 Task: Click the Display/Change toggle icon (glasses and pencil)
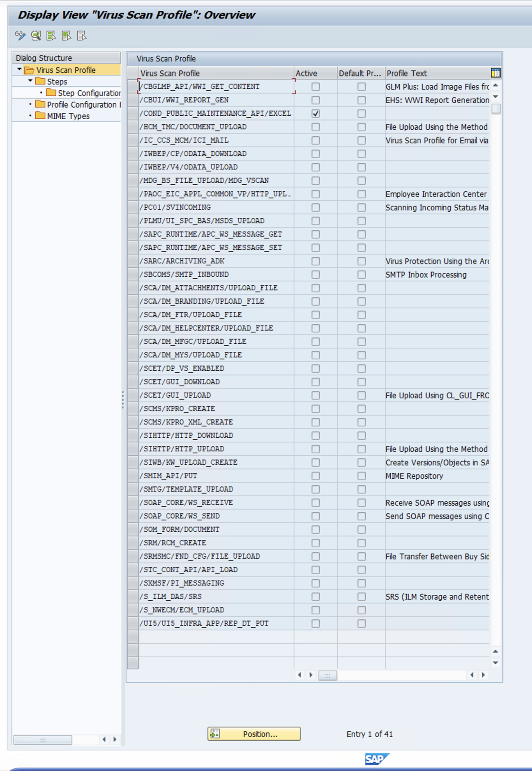pos(20,36)
